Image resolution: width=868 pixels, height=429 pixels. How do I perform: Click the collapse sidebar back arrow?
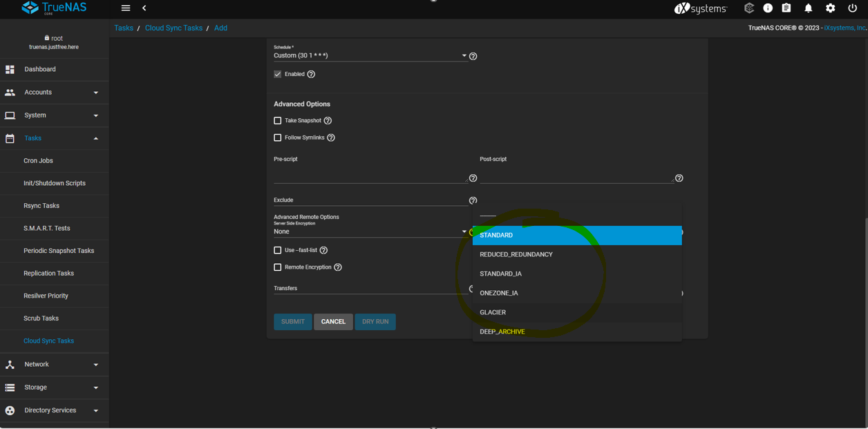click(144, 8)
